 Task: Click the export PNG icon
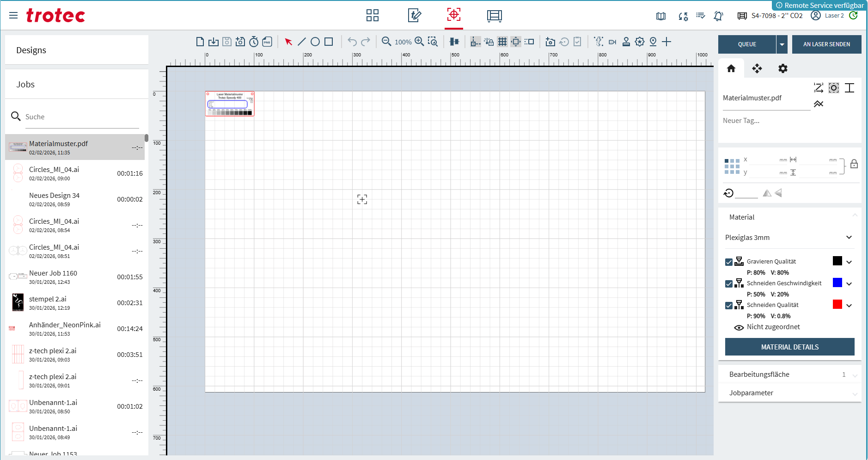pyautogui.click(x=267, y=42)
